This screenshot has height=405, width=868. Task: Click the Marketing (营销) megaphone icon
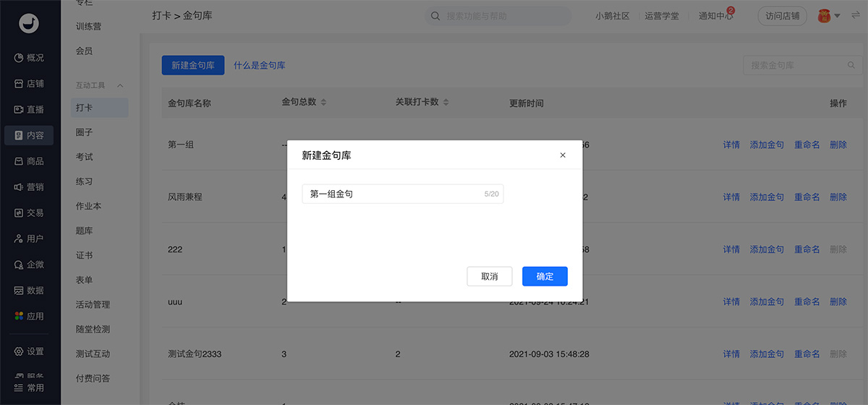click(x=19, y=187)
